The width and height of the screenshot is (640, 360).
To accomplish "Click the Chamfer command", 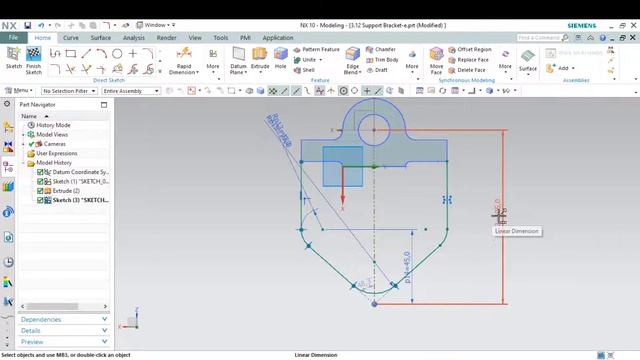I will (x=381, y=49).
